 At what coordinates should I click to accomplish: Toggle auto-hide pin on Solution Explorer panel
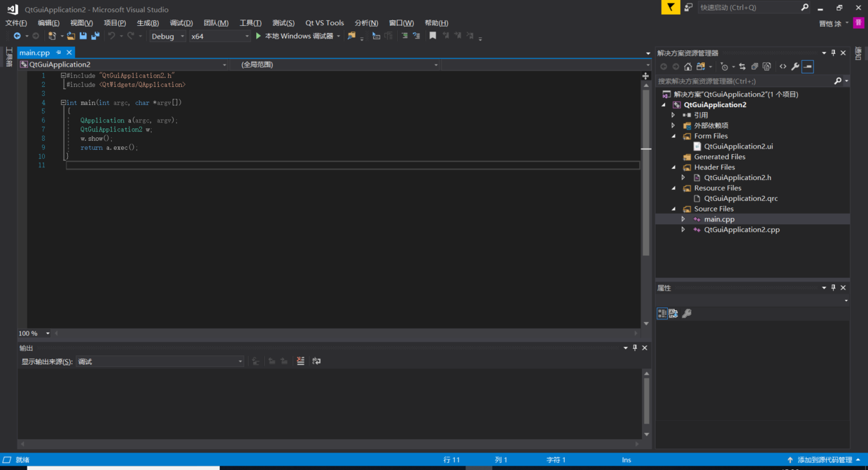[x=833, y=53]
